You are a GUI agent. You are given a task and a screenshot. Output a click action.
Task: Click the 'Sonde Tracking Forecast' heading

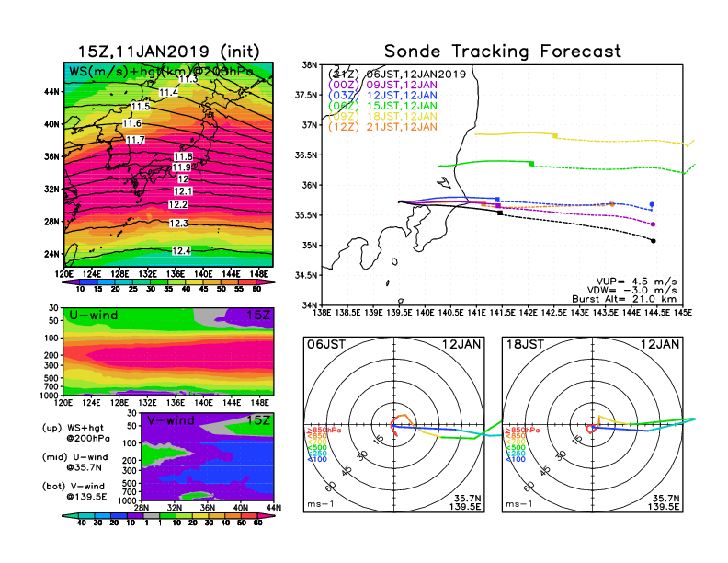(x=503, y=52)
